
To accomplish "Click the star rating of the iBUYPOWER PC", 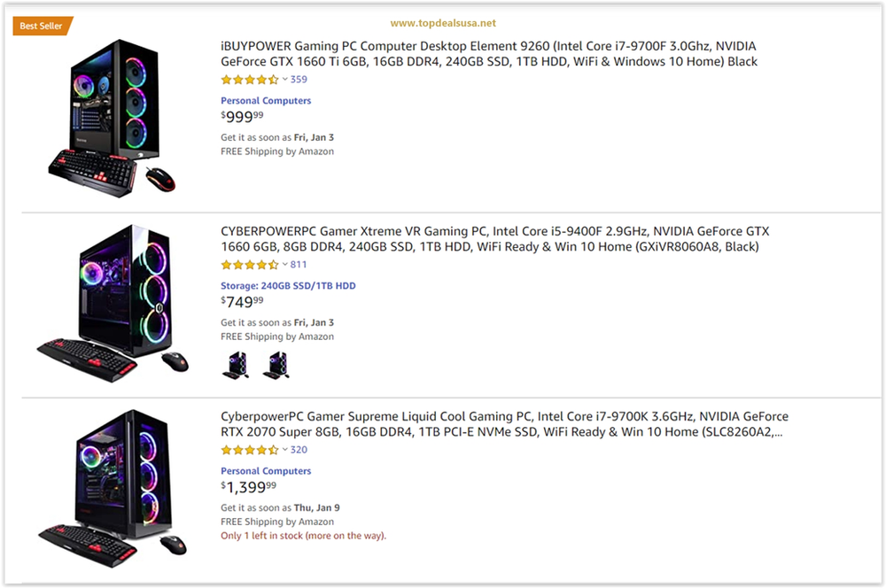I will [249, 80].
